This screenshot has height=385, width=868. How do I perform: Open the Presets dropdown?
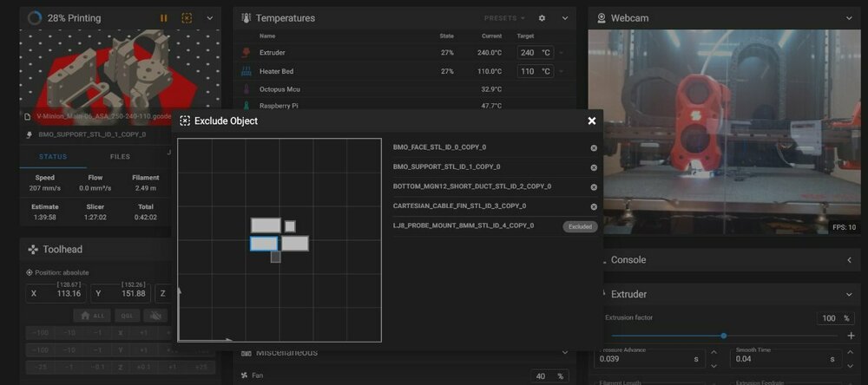(x=504, y=18)
